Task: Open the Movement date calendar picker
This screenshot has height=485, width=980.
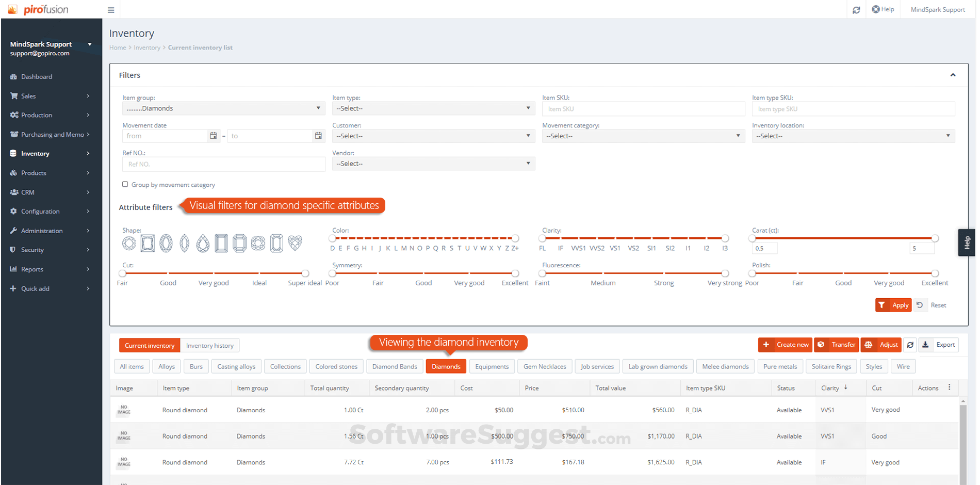Action: [x=214, y=136]
